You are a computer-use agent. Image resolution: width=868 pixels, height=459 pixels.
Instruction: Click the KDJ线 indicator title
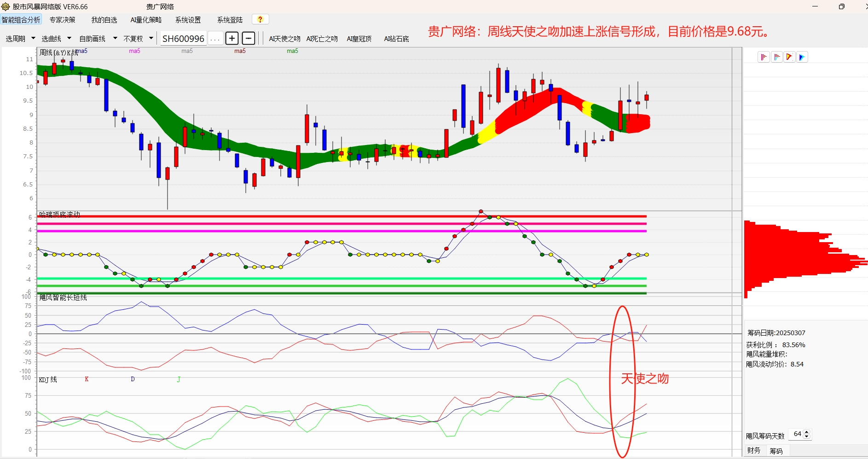pyautogui.click(x=48, y=380)
